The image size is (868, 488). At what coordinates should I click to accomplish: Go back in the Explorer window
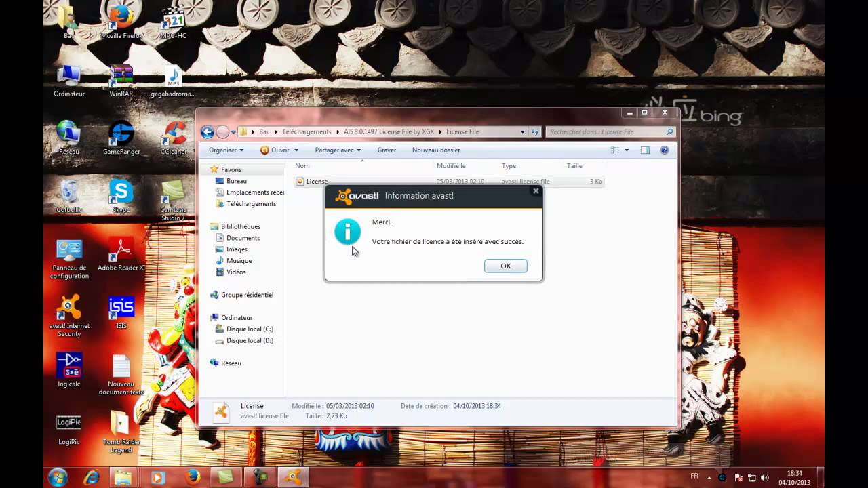(208, 132)
